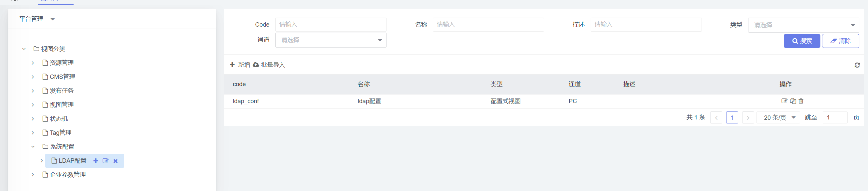Click the 清除 clear button

coord(840,41)
